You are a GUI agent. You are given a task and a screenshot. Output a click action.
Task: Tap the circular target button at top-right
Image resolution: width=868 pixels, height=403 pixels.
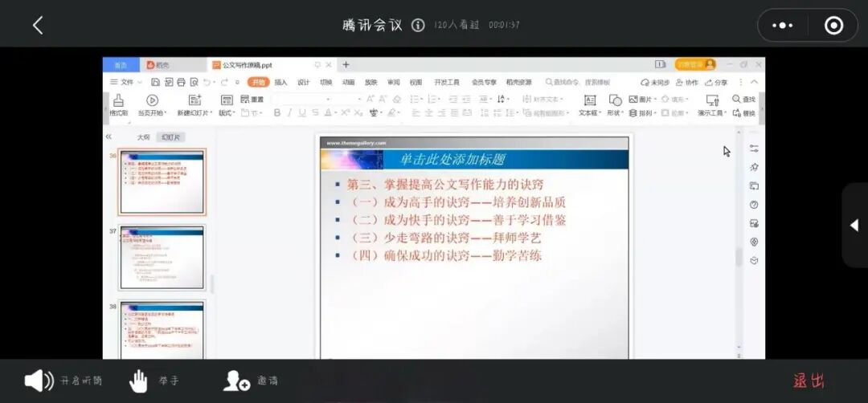coord(833,26)
